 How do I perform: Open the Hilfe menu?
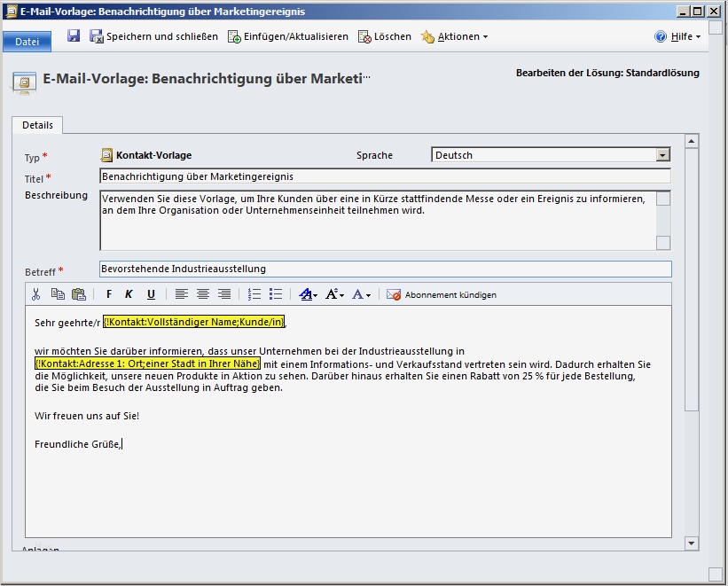point(677,36)
